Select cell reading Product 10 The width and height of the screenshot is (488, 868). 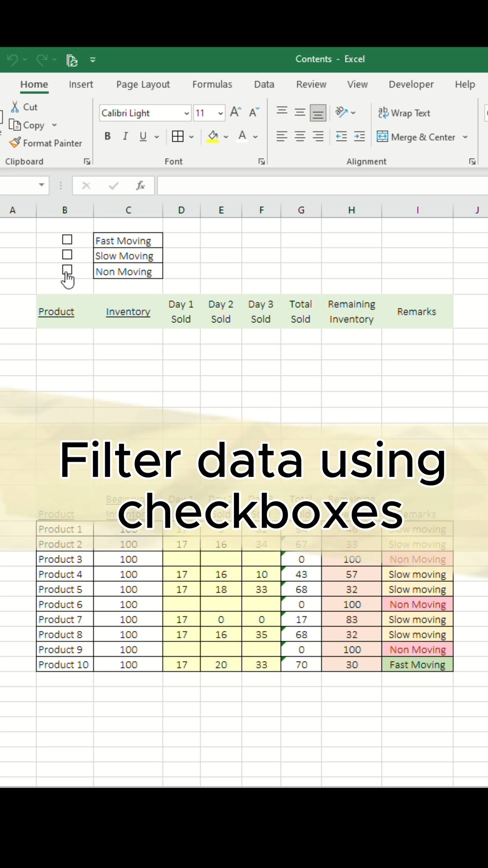(x=65, y=665)
